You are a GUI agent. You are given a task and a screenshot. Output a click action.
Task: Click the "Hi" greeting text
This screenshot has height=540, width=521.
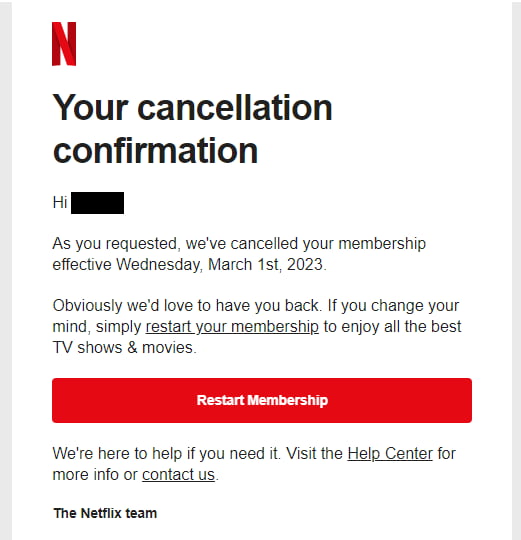pyautogui.click(x=60, y=202)
